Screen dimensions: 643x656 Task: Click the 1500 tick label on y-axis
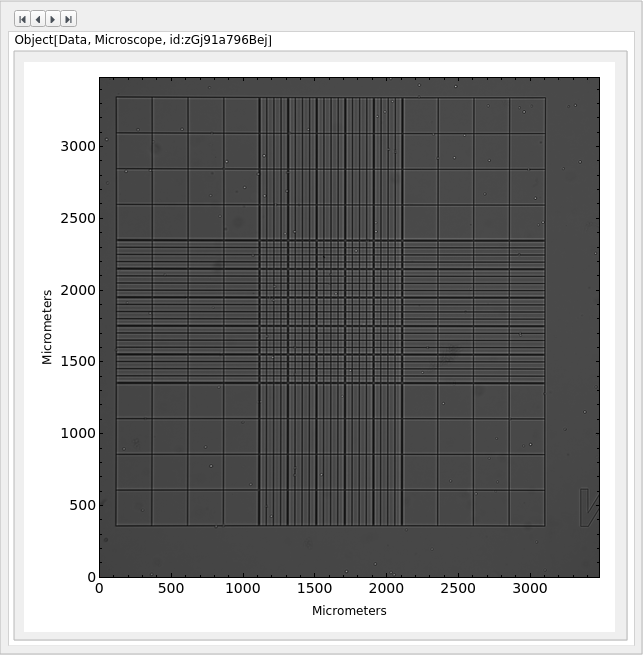point(77,362)
